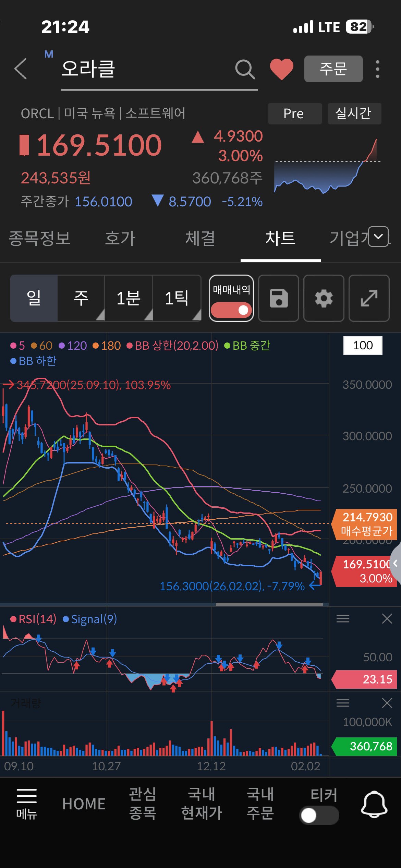Open the 체결 tab
This screenshot has width=401, height=868.
point(200,238)
